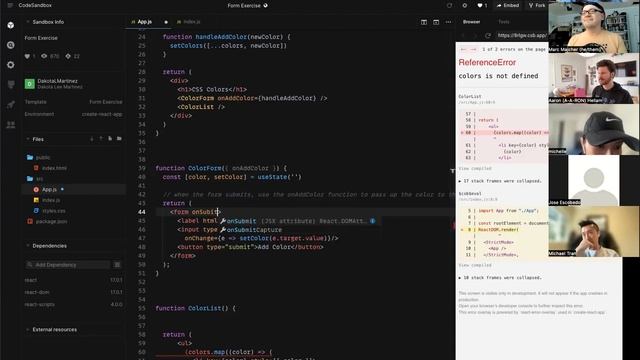Click the react-scripts dependency row
640x360 pixels.
(73, 304)
